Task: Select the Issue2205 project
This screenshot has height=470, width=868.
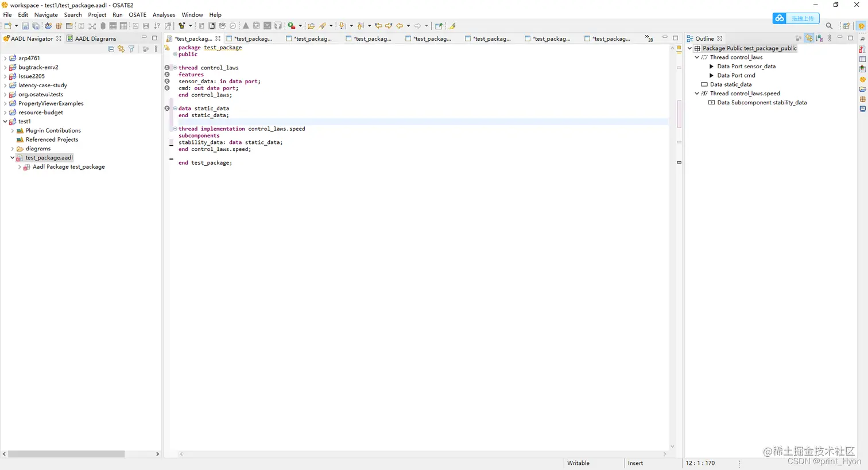Action: (31, 76)
